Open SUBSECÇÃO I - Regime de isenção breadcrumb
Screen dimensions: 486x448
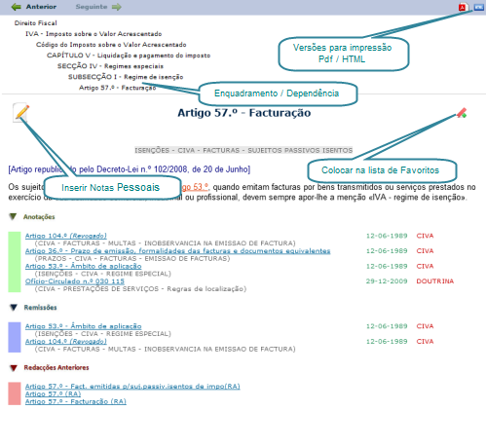pos(126,77)
